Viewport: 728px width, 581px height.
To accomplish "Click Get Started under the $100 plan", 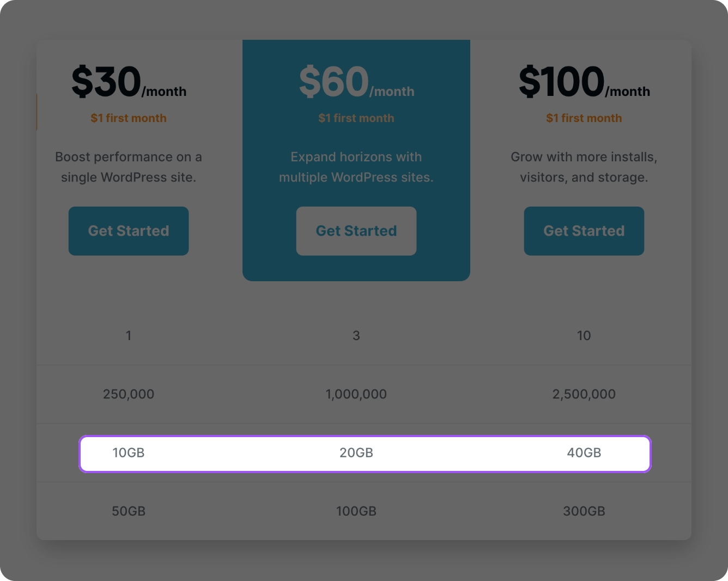I will 584,231.
